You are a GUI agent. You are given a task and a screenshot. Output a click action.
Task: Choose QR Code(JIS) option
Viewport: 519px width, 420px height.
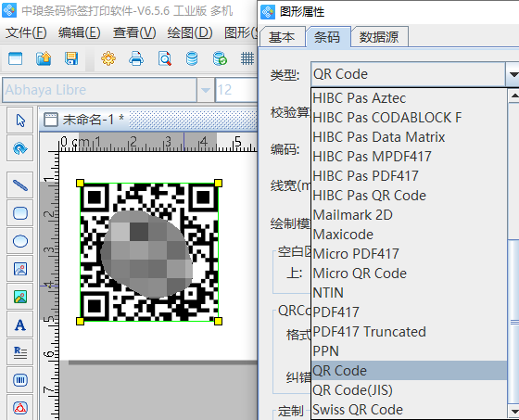click(x=409, y=390)
